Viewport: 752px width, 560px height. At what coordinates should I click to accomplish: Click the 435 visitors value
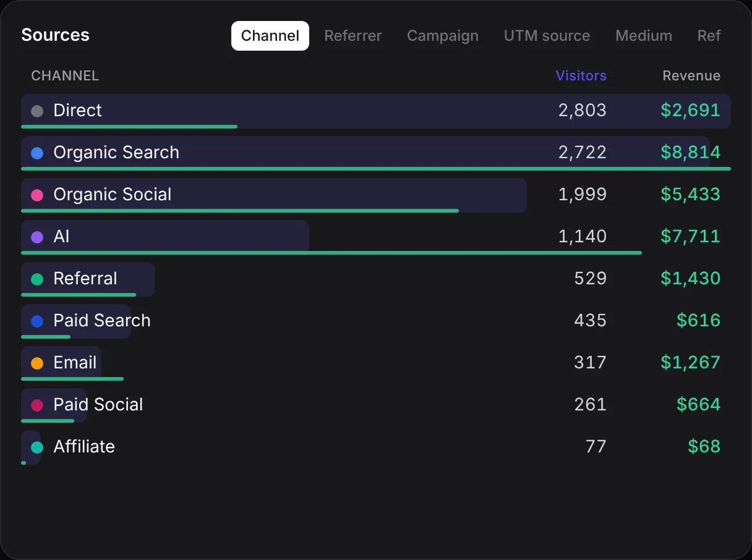pos(590,321)
